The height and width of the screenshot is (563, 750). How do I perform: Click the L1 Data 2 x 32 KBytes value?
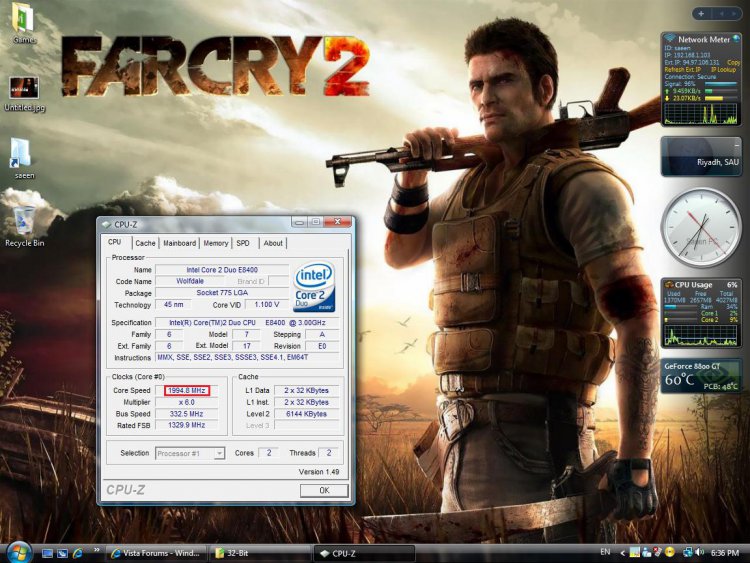tap(306, 390)
